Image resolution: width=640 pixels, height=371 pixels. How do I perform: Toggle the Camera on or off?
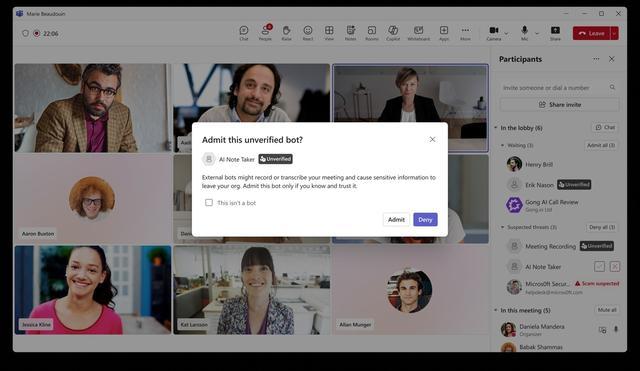coord(493,33)
